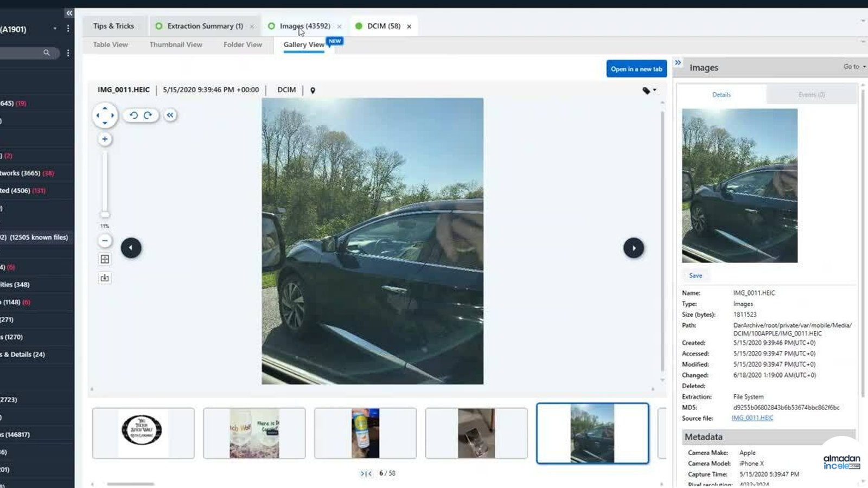Switch to Table View
The width and height of the screenshot is (868, 488).
[111, 44]
